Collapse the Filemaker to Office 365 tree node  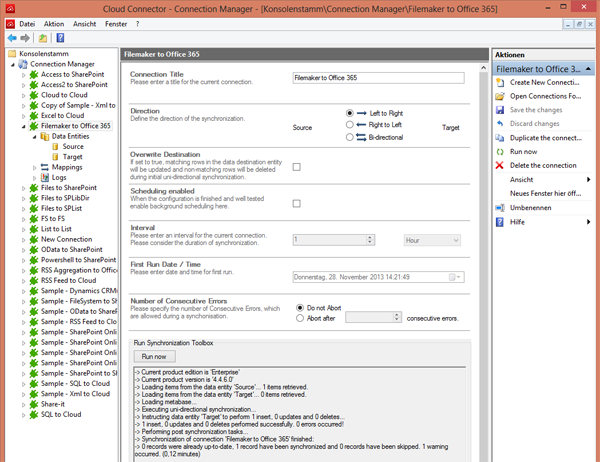[x=23, y=126]
